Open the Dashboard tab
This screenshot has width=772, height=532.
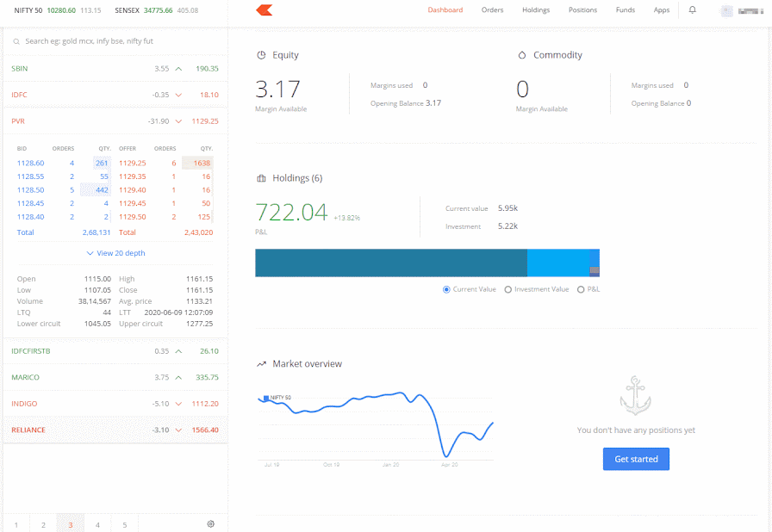coord(445,9)
